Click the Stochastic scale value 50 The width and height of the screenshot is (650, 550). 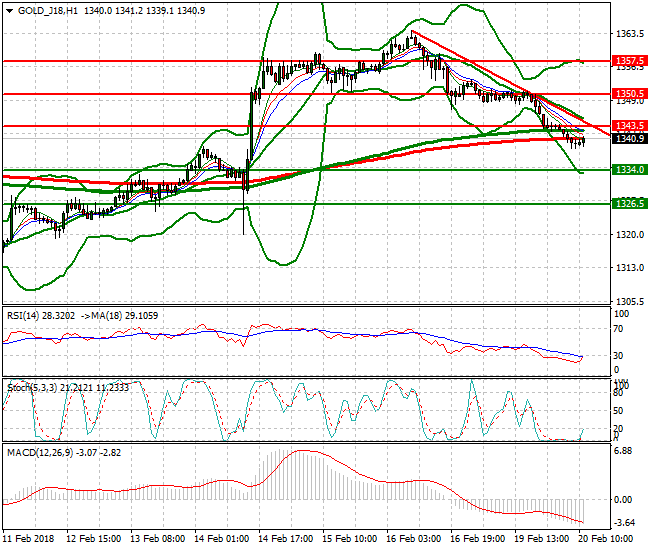pyautogui.click(x=618, y=411)
